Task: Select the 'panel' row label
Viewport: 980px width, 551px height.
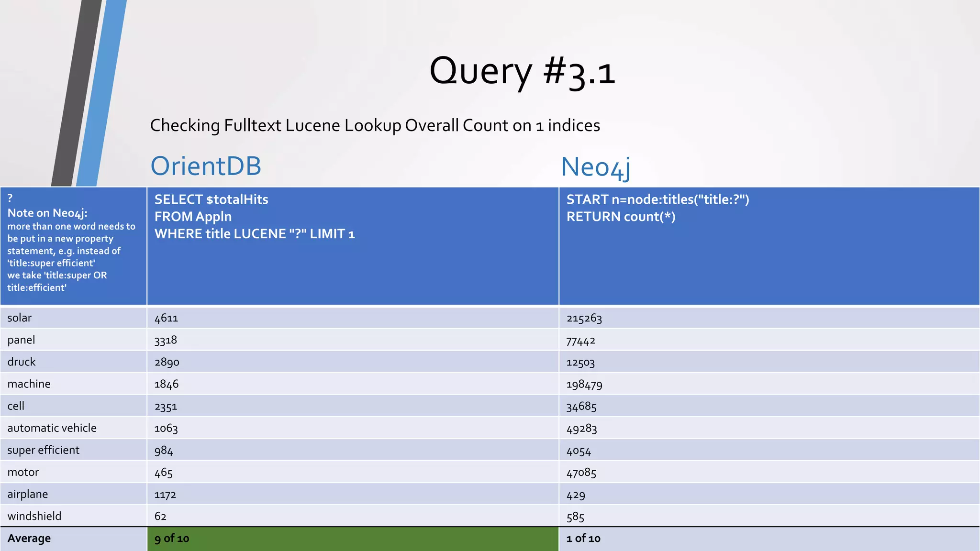Action: pos(21,340)
